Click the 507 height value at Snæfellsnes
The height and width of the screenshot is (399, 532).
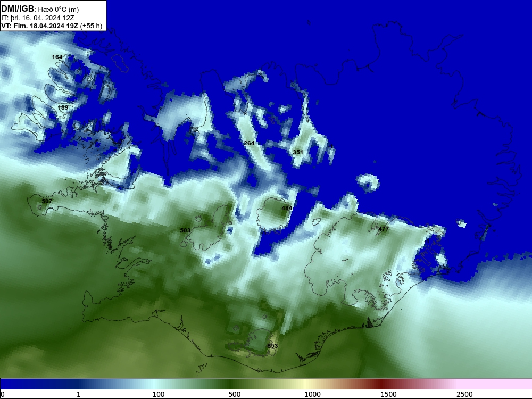click(47, 201)
